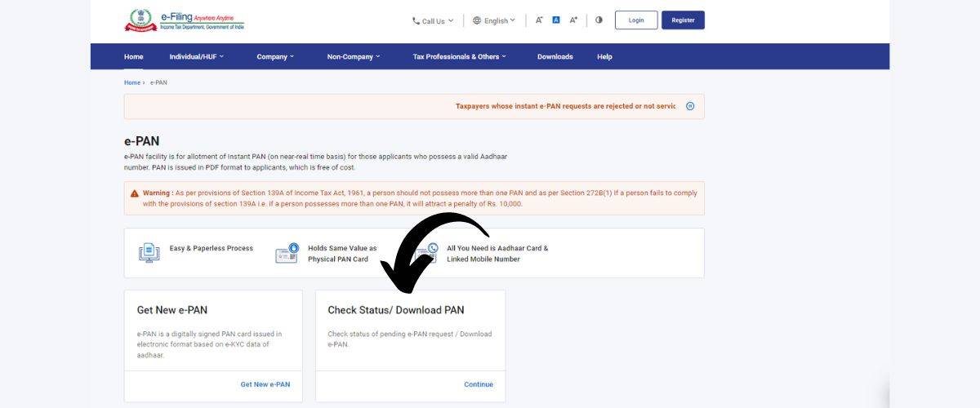Click the Get New e-PAN link
The image size is (980, 408).
click(265, 384)
